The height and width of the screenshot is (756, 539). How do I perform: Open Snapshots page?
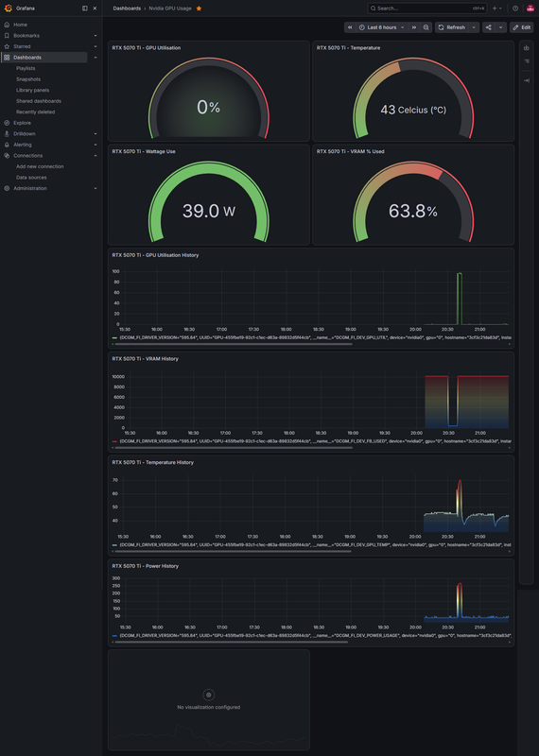click(28, 79)
